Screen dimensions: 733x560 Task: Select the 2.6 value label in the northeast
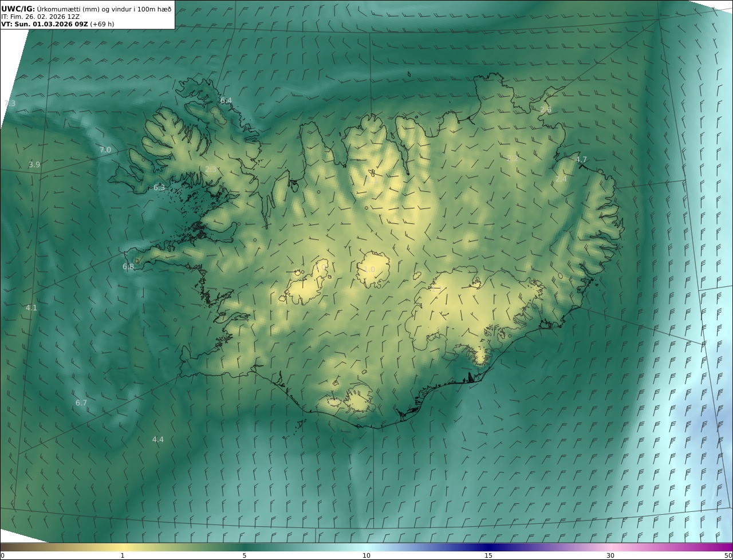click(x=546, y=110)
